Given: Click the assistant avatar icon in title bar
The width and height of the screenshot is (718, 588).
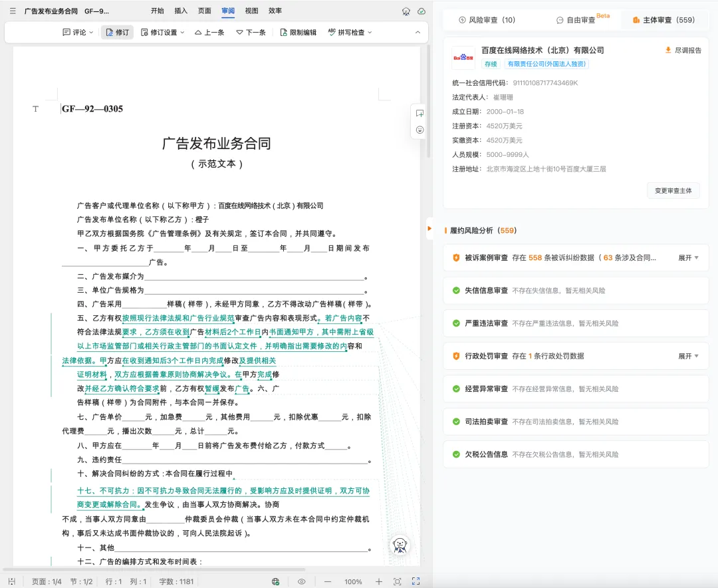Looking at the screenshot, I should [x=406, y=11].
